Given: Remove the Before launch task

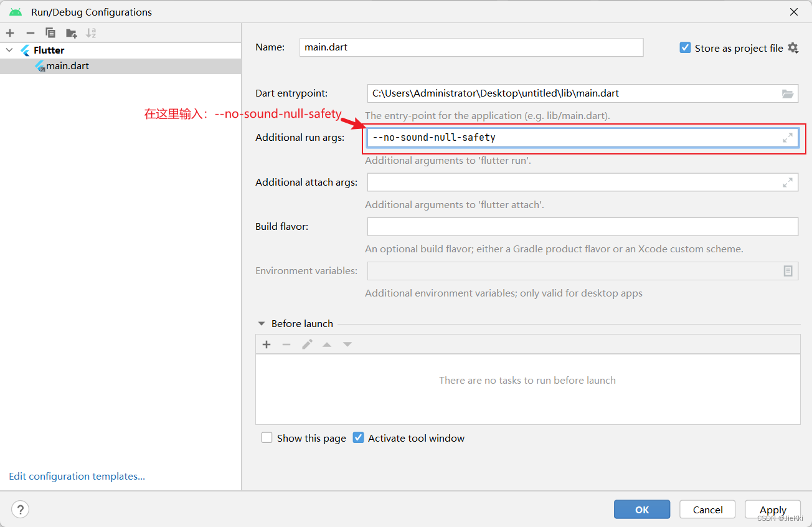Looking at the screenshot, I should [x=286, y=344].
